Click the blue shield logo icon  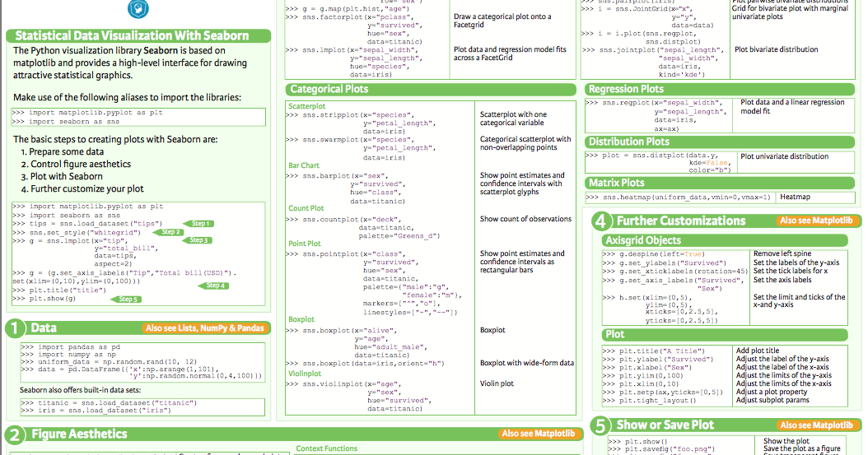[x=138, y=8]
